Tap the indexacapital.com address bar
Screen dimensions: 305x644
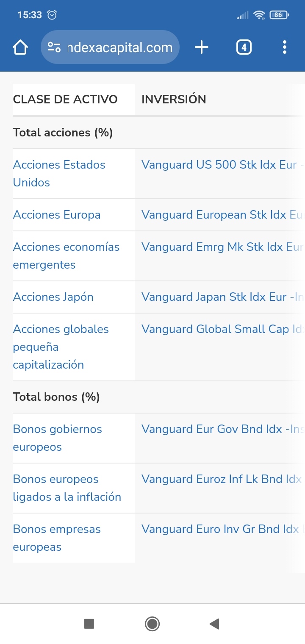(x=119, y=47)
